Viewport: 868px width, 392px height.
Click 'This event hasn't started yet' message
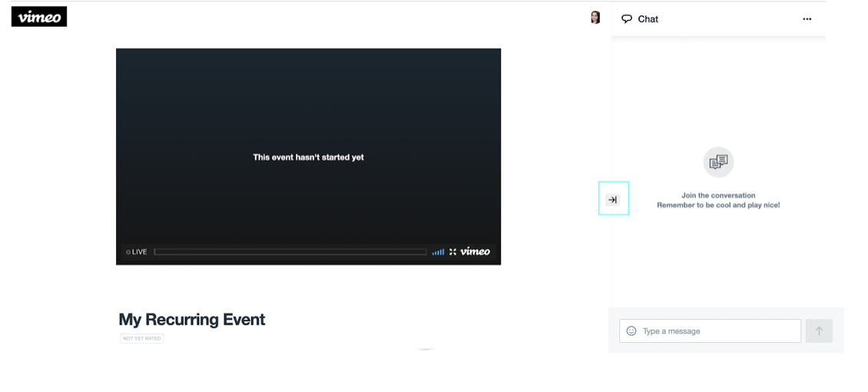tap(308, 158)
